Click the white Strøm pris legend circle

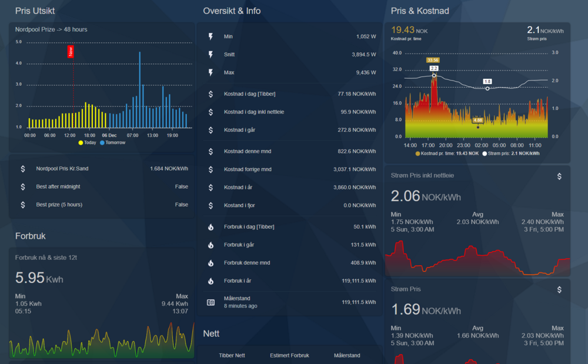pos(485,153)
